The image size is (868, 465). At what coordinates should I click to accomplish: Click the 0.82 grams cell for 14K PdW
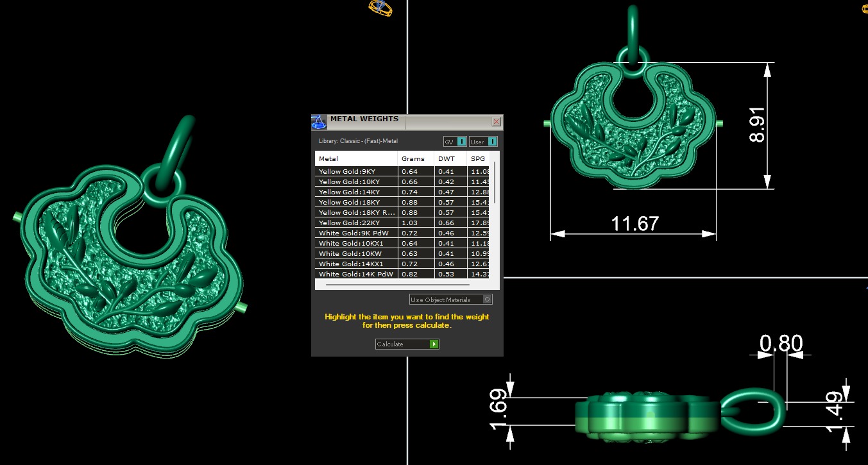[x=416, y=274]
